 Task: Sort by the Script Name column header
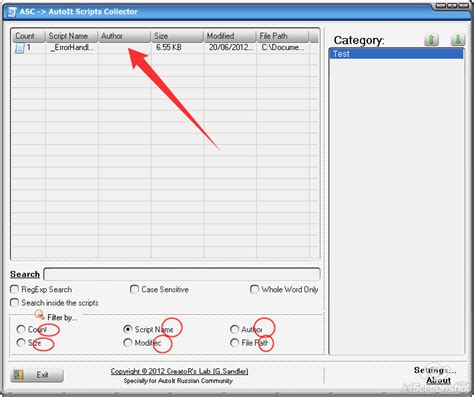(x=72, y=36)
